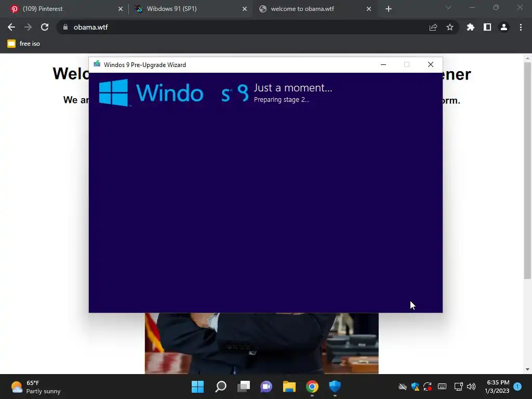Toggle Chrome side panel
This screenshot has width=532, height=399.
point(487,27)
